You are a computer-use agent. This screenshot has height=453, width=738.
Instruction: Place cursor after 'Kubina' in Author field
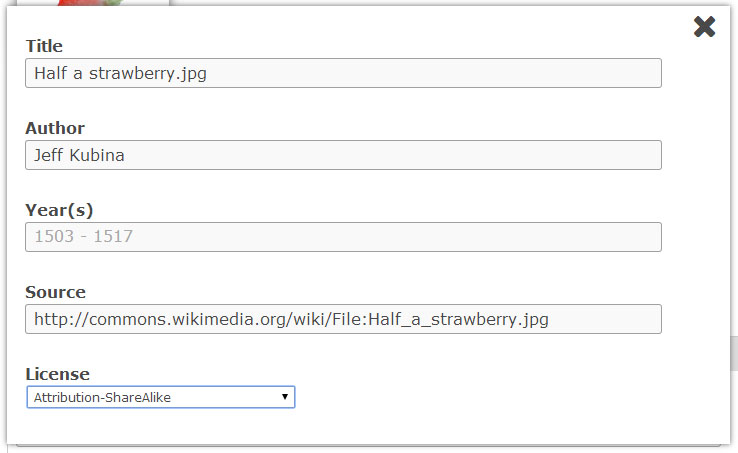tap(126, 155)
